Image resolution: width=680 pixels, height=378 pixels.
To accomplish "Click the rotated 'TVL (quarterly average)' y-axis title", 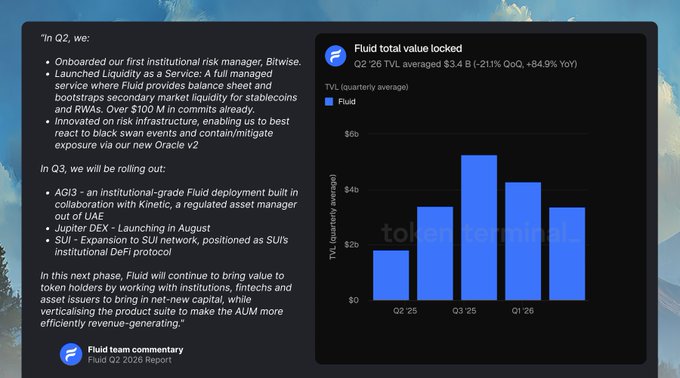I will click(333, 217).
